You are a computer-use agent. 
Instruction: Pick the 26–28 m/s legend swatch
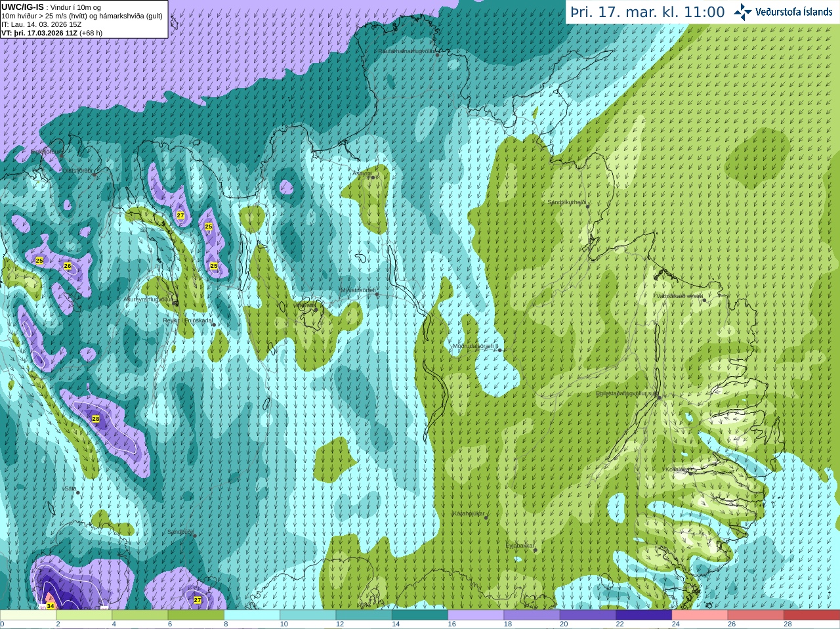(x=756, y=615)
